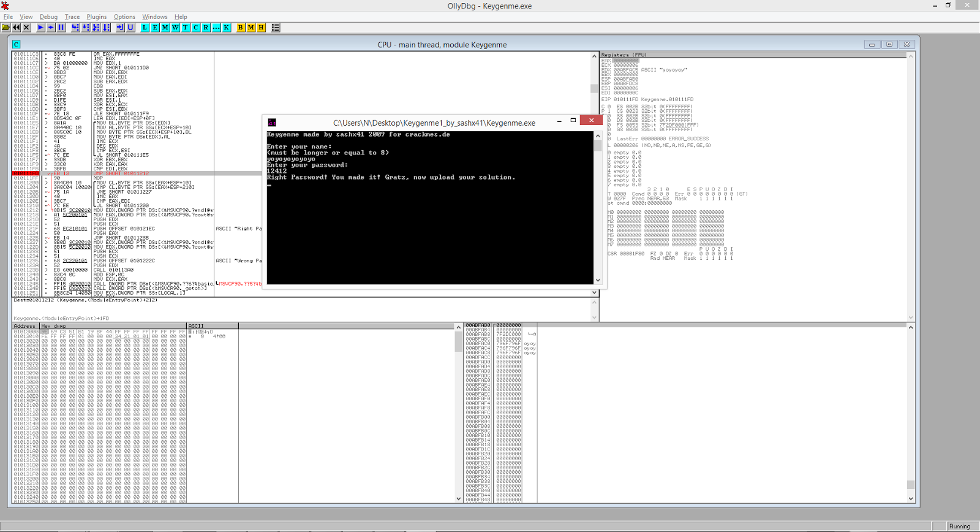Click the CPU window's C system icon
The height and width of the screenshot is (532, 980).
click(x=17, y=44)
